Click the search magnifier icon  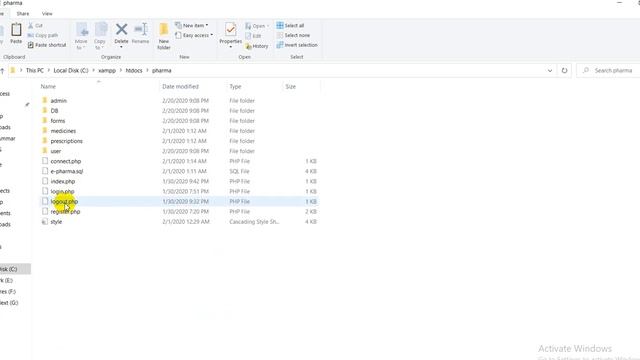586,71
